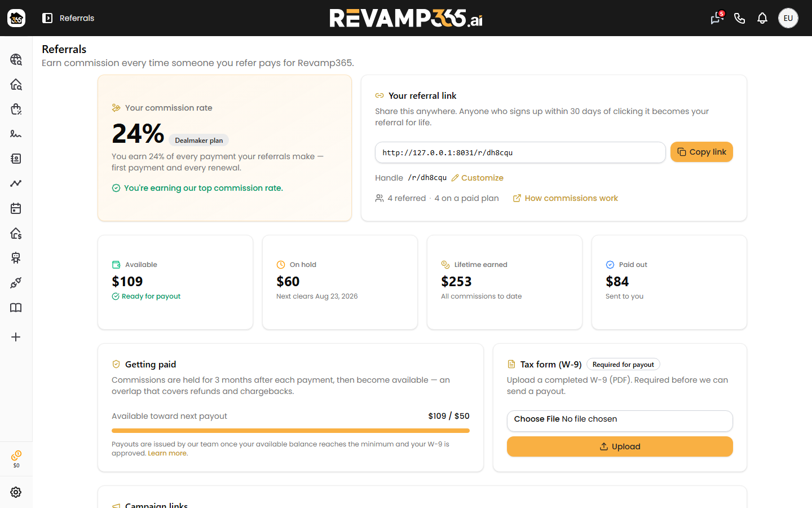
Task: Click the Upload W-9 button
Action: (620, 446)
